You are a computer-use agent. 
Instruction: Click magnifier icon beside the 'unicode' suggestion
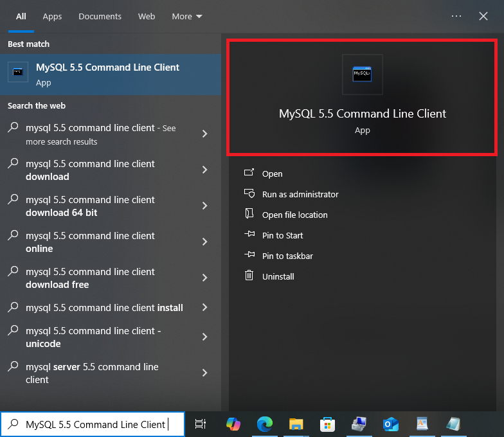[13, 330]
